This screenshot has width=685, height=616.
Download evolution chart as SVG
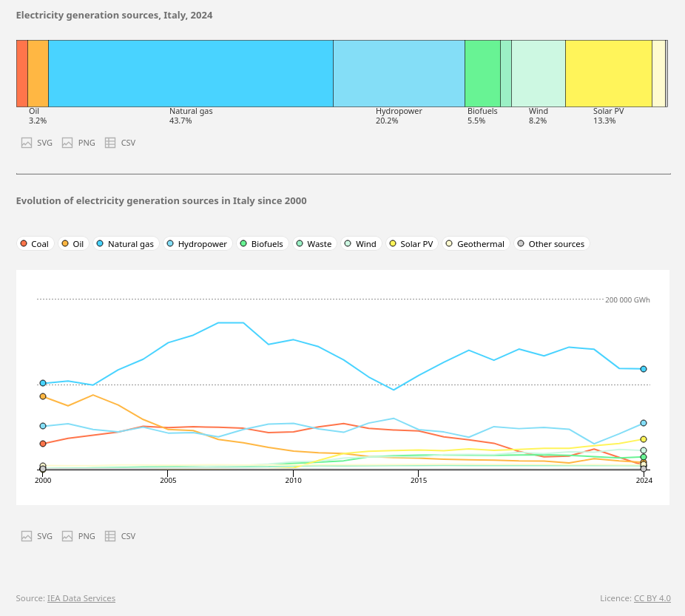click(37, 536)
